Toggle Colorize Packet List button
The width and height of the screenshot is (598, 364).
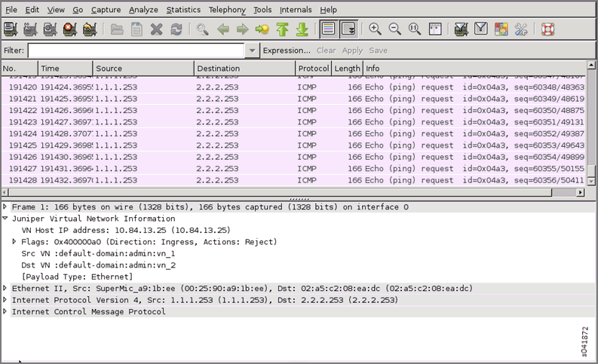[x=328, y=29]
